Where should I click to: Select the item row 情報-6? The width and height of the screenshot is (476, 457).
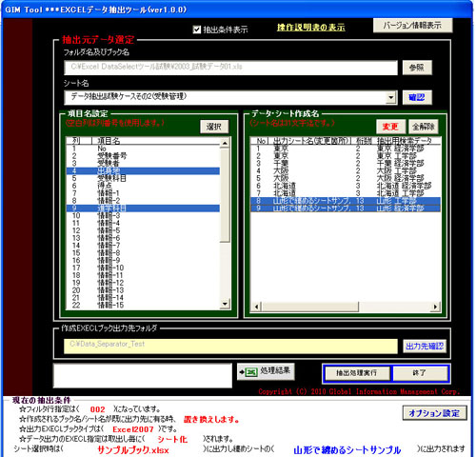click(143, 238)
